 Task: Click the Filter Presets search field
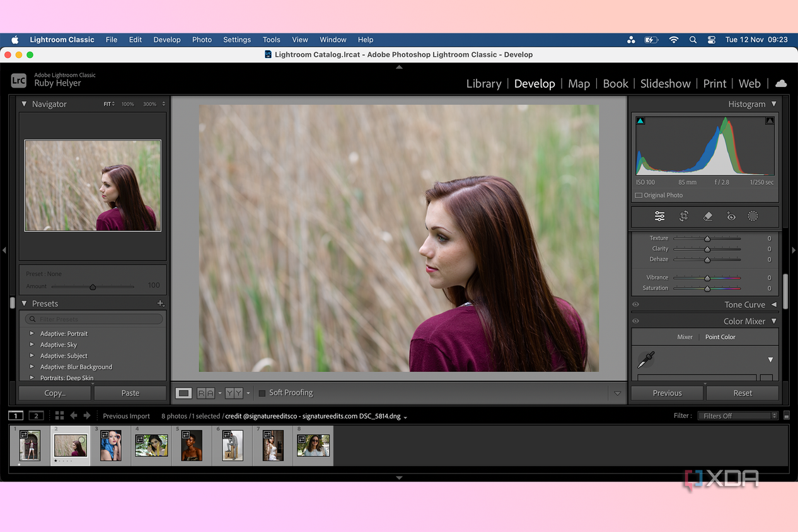tap(94, 319)
